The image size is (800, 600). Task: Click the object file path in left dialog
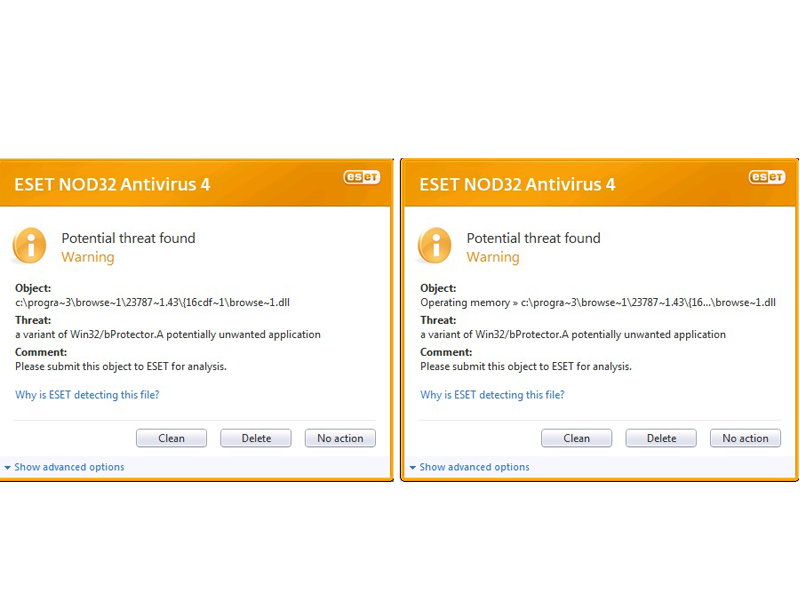point(152,302)
